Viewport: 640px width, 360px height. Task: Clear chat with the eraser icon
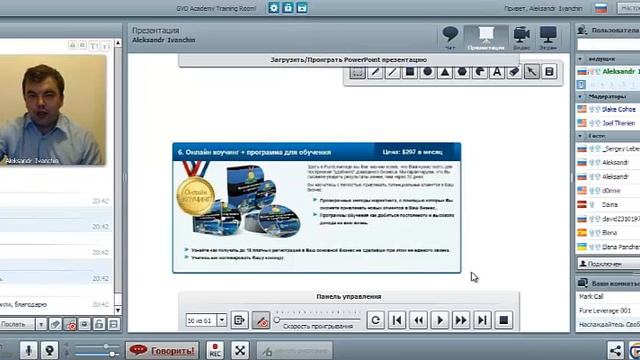coord(55,324)
